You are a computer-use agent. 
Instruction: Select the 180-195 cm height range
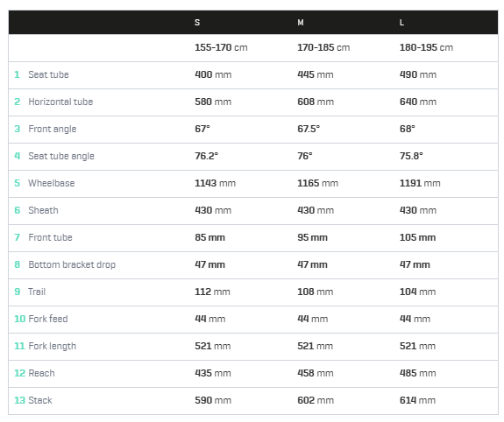point(426,47)
